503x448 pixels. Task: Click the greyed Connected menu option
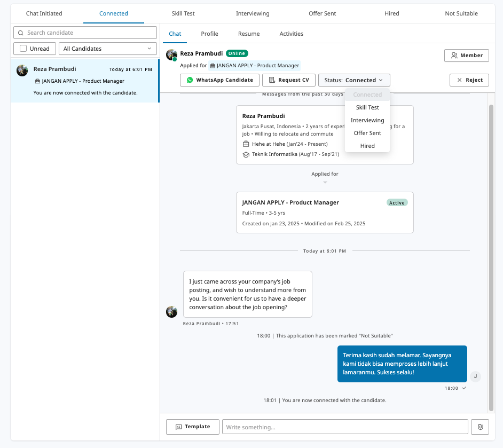pyautogui.click(x=367, y=95)
